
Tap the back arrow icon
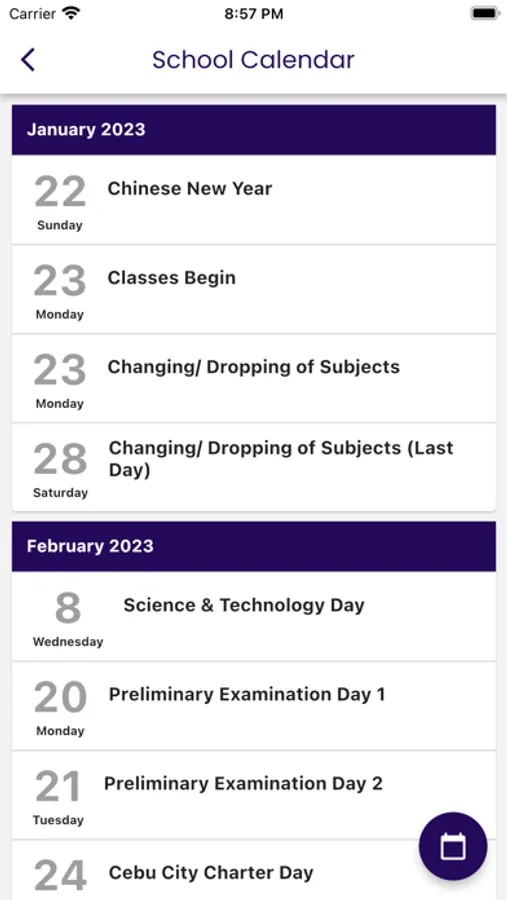pos(28,60)
